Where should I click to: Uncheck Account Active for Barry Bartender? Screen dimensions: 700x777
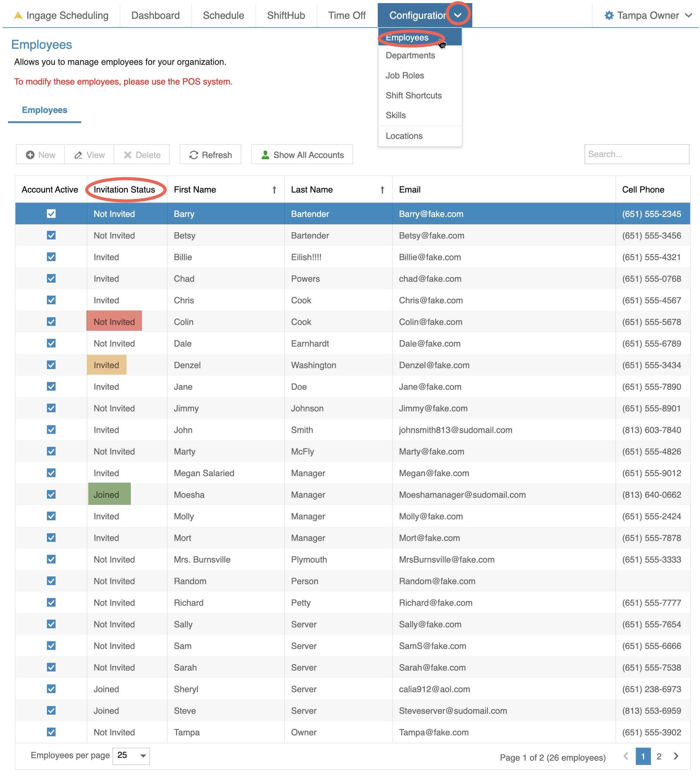tap(51, 214)
